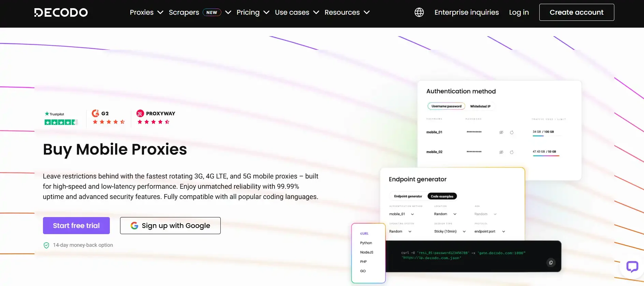The image size is (644, 286).
Task: Open the Location Random dropdown
Action: 445,214
